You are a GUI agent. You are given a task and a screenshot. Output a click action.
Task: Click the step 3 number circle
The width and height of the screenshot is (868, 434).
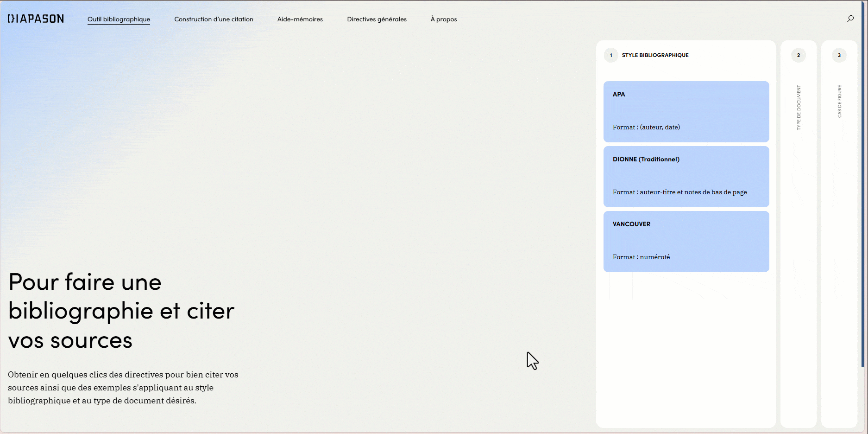tap(839, 55)
